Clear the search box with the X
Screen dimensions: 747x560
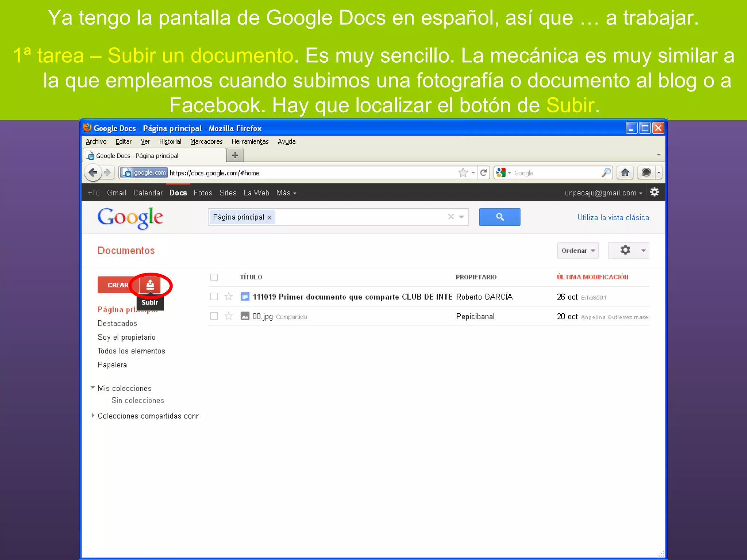coord(451,217)
